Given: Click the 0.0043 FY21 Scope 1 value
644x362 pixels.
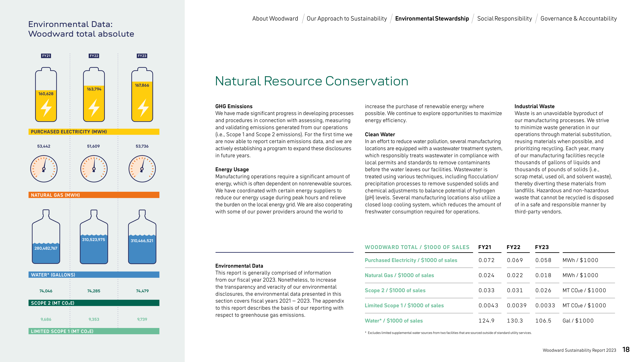Looking at the screenshot, I should [488, 306].
